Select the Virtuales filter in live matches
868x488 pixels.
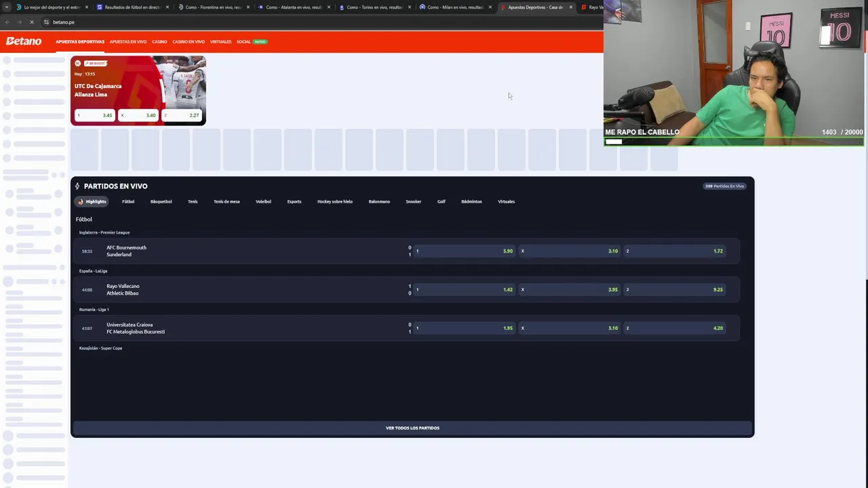pos(507,201)
